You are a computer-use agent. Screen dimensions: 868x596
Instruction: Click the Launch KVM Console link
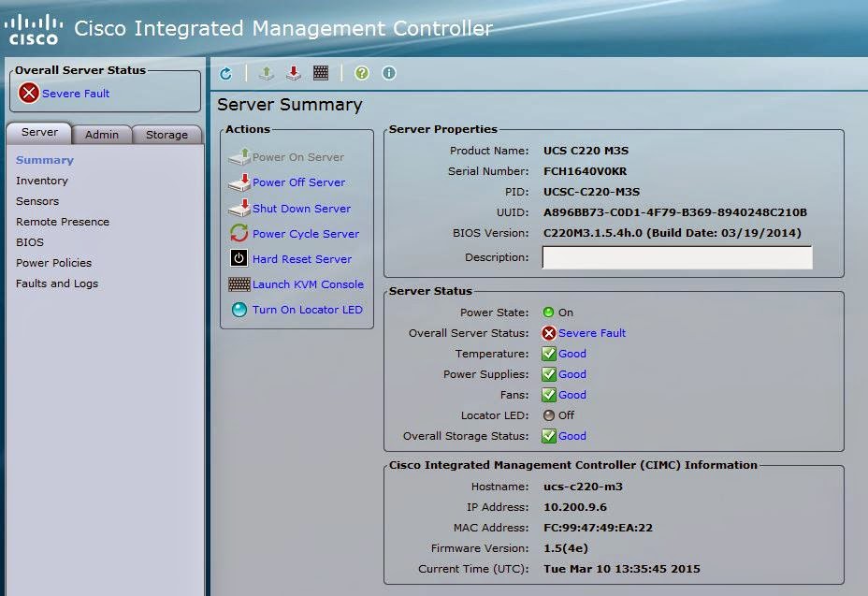(x=308, y=284)
